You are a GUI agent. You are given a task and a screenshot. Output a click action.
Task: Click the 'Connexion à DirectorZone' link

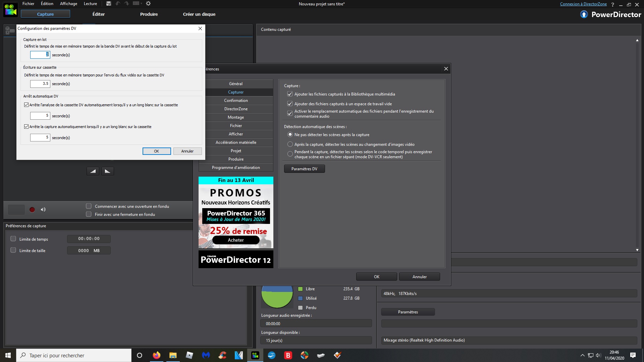pos(583,4)
